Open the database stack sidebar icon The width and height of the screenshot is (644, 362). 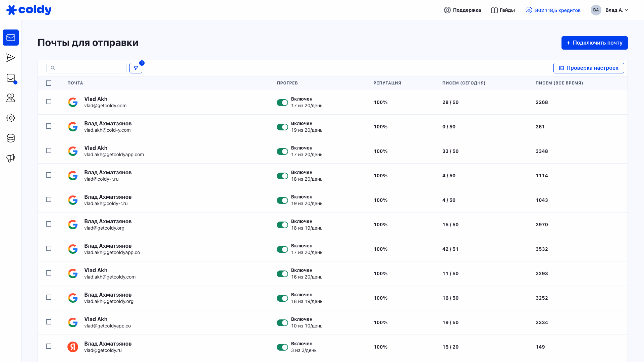[11, 138]
